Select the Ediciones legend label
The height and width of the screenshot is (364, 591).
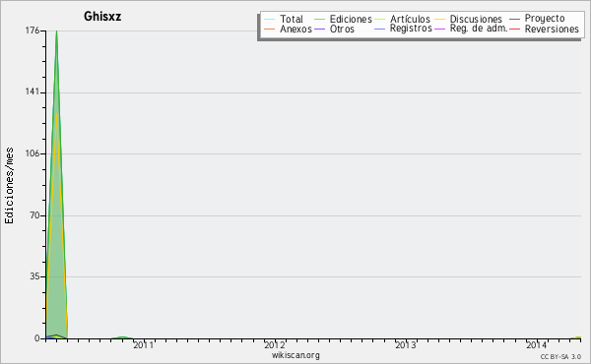[x=351, y=19]
